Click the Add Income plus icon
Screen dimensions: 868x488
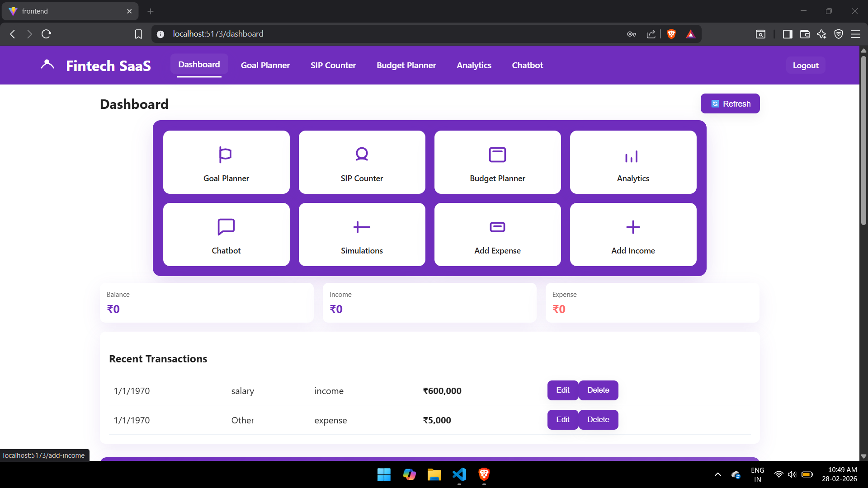[633, 227]
